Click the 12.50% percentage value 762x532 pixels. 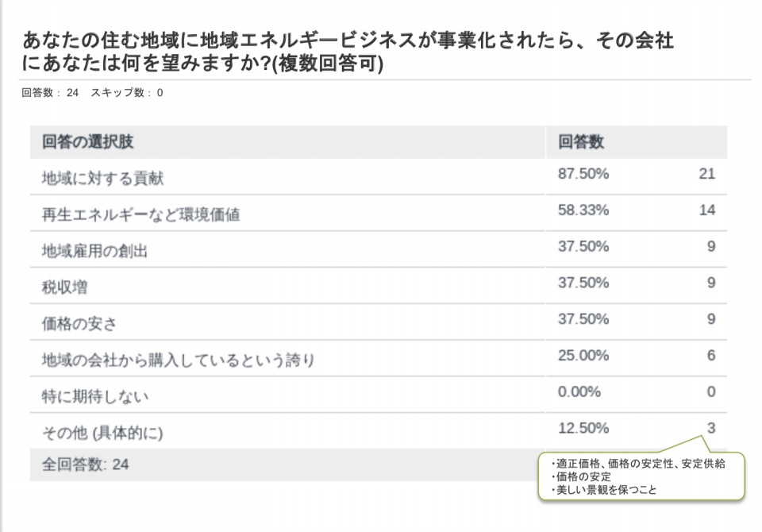pyautogui.click(x=583, y=428)
